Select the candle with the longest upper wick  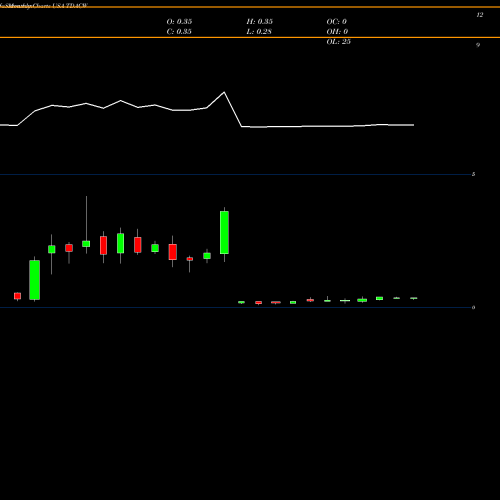click(86, 244)
